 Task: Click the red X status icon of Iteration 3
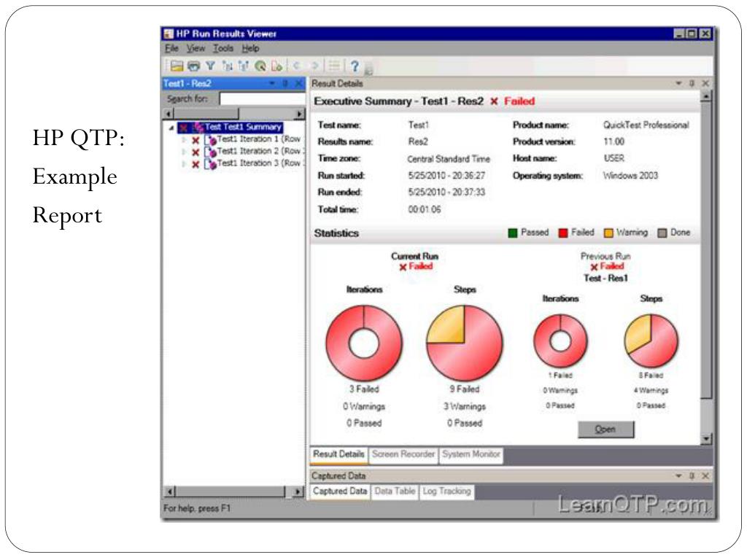pyautogui.click(x=196, y=164)
